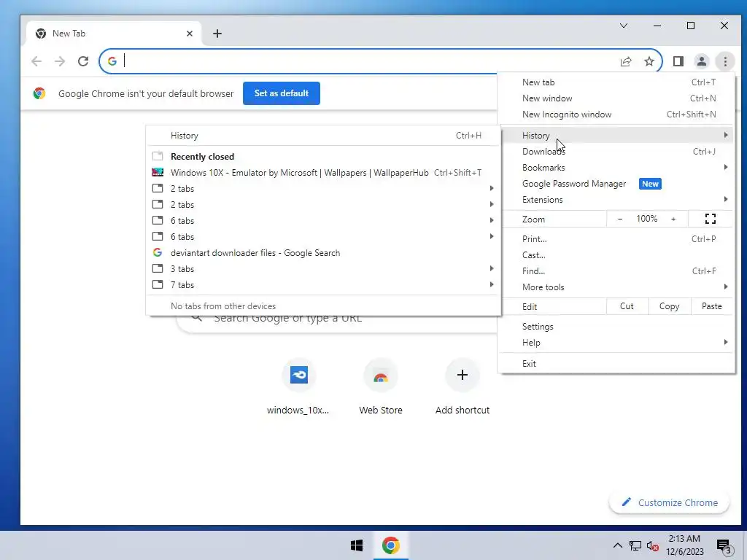Screen dimensions: 747x560
Task: Click the Chrome logo in default browser bar
Action: [39, 93]
